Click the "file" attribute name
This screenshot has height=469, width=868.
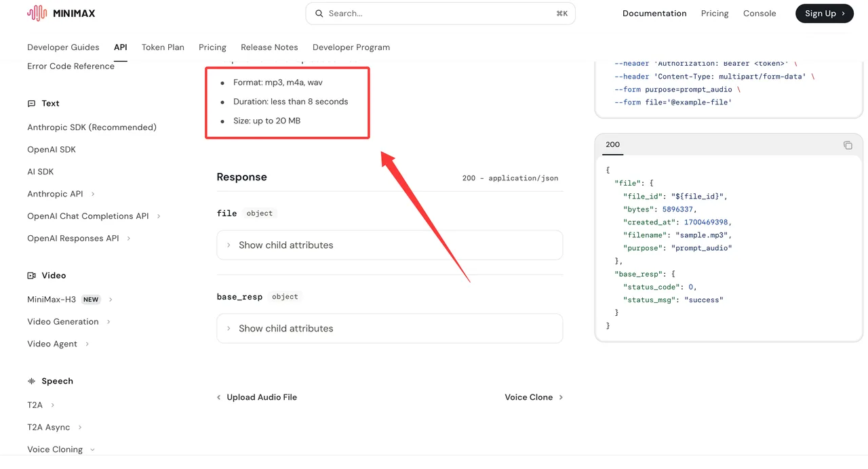pos(227,213)
